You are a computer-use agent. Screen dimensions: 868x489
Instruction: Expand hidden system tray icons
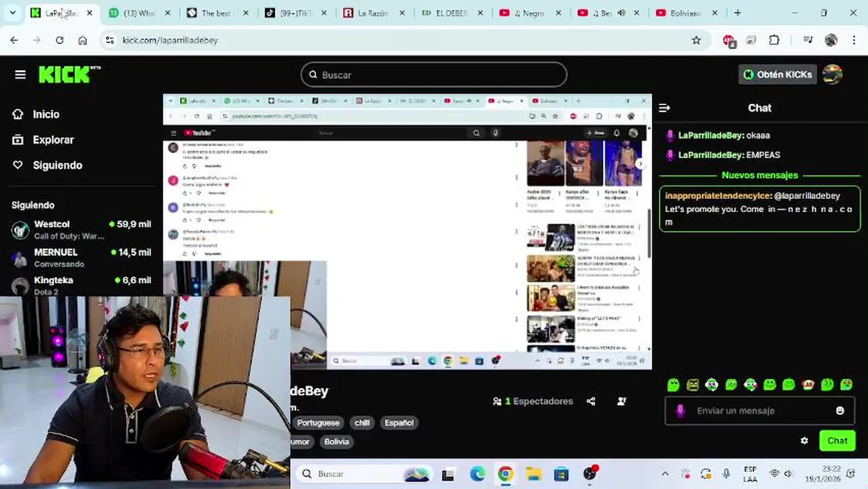(x=665, y=474)
